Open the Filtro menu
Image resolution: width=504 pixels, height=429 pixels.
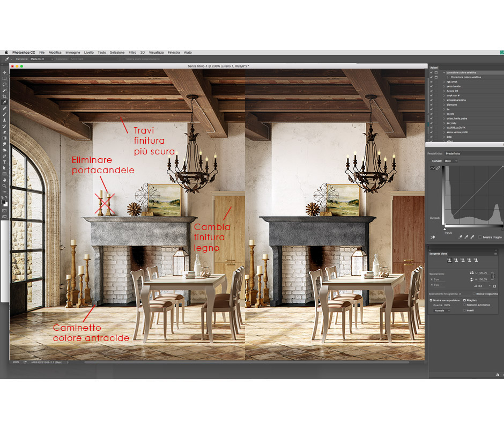coord(132,52)
